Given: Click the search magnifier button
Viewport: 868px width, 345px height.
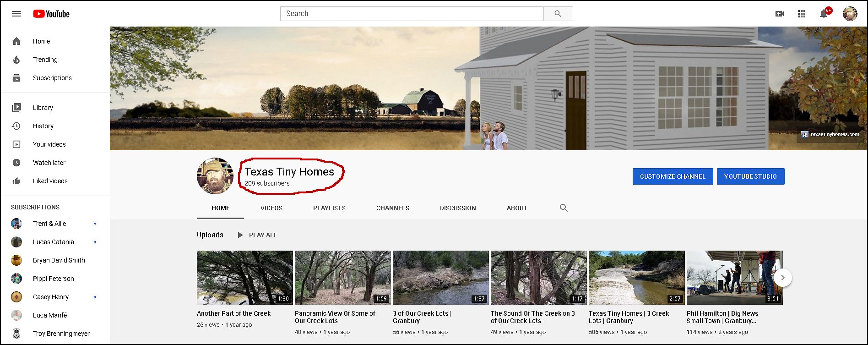Looking at the screenshot, I should 558,14.
